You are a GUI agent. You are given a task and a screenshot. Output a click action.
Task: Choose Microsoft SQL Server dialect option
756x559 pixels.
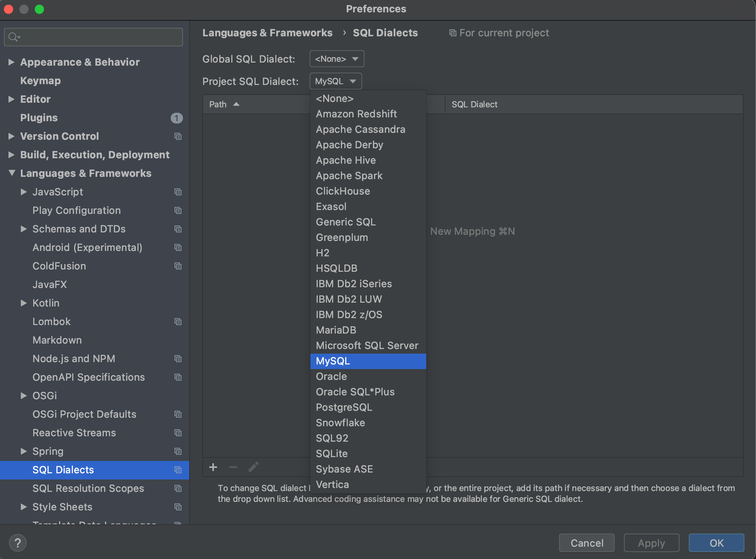point(367,346)
